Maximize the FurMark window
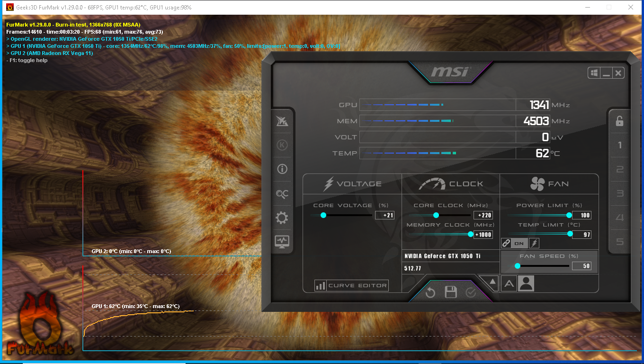Image resolution: width=644 pixels, height=364 pixels. tap(609, 7)
